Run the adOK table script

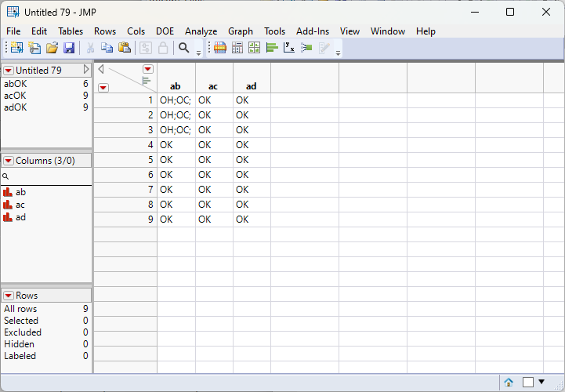point(15,107)
